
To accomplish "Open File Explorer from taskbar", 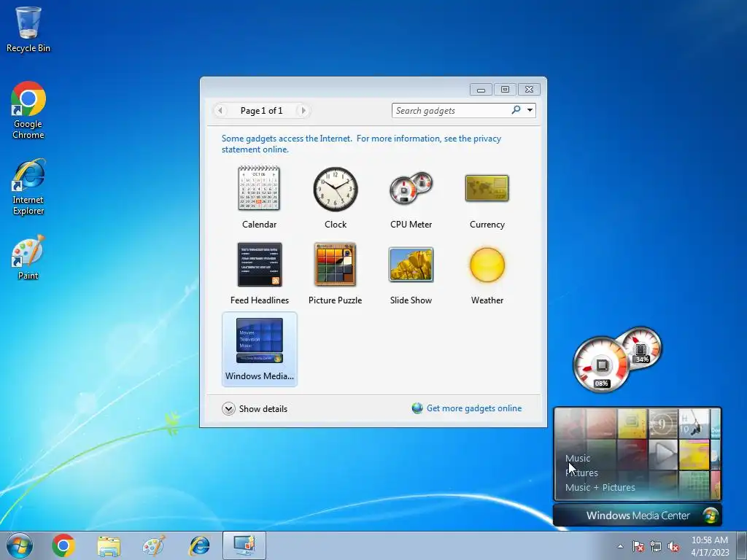I will point(109,545).
